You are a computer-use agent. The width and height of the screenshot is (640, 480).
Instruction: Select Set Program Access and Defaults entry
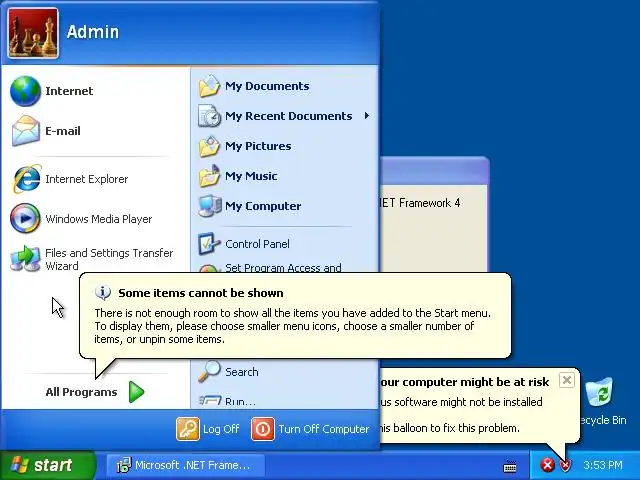point(283,268)
